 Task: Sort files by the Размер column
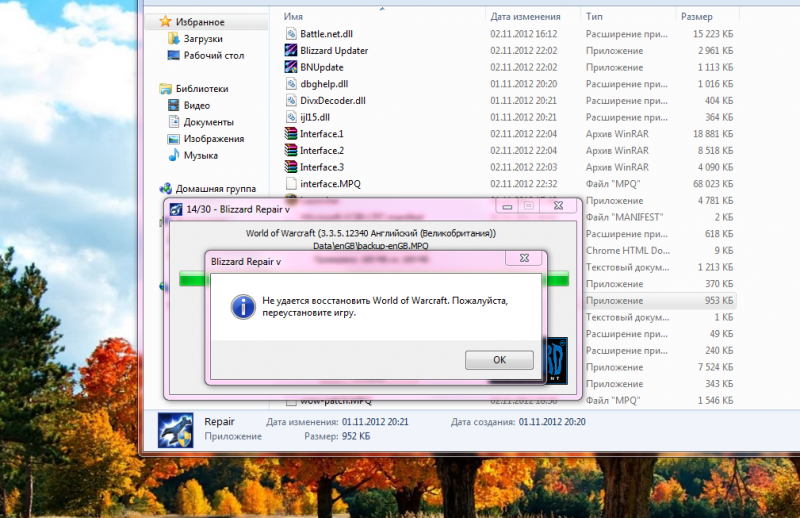point(696,17)
